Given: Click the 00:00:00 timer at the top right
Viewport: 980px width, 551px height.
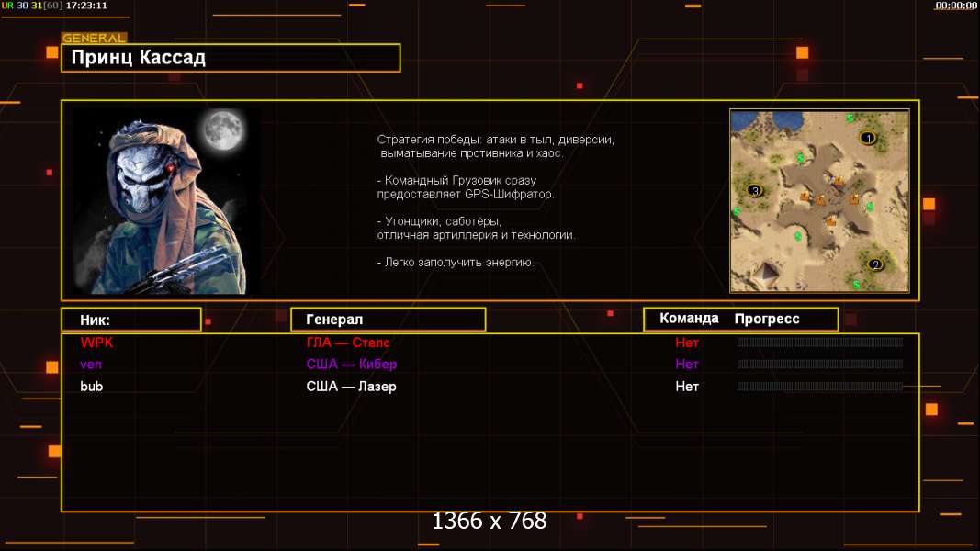Looking at the screenshot, I should 955,6.
